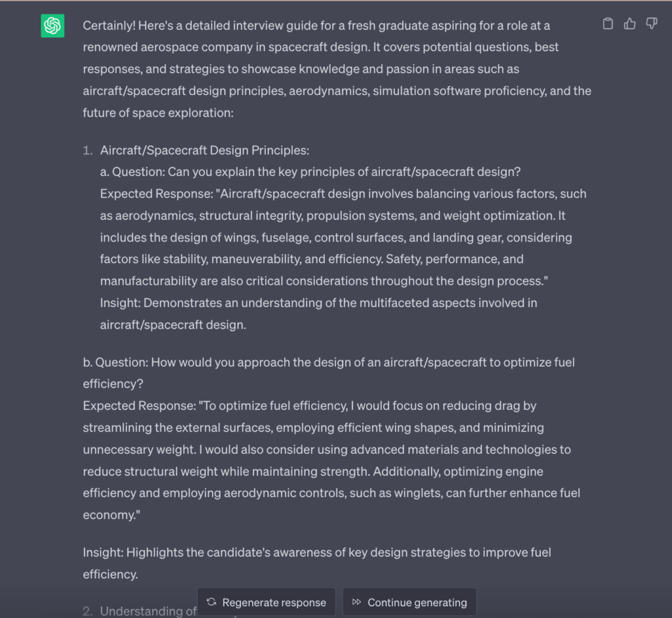Click question b about optimizing fuel efficiency
The image size is (672, 618).
328,362
